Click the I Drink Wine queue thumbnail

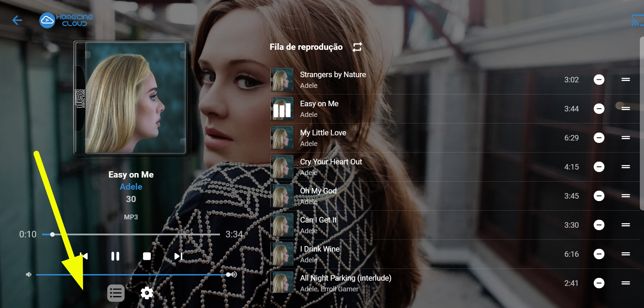282,254
